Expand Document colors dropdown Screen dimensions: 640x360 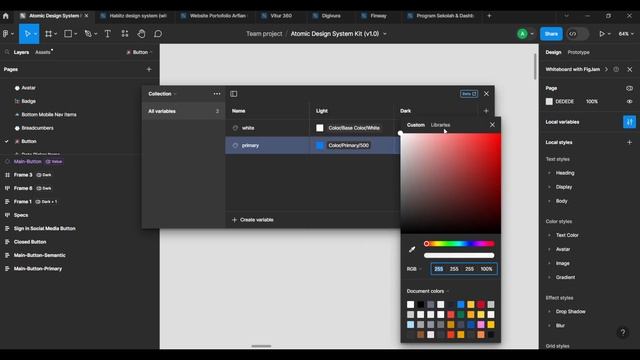428,291
